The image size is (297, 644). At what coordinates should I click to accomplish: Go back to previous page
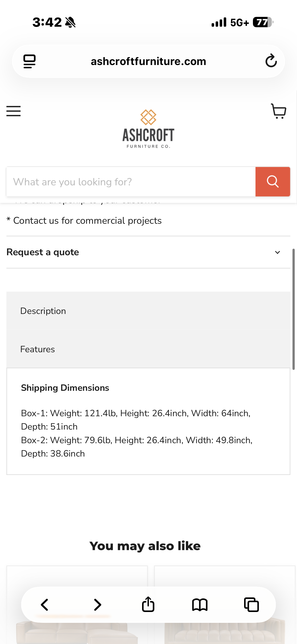(x=45, y=605)
